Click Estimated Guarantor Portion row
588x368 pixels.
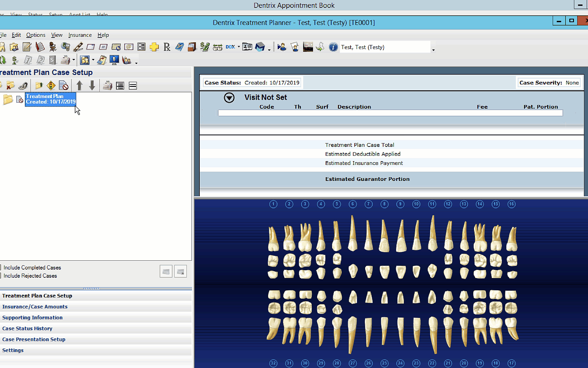(x=392, y=179)
